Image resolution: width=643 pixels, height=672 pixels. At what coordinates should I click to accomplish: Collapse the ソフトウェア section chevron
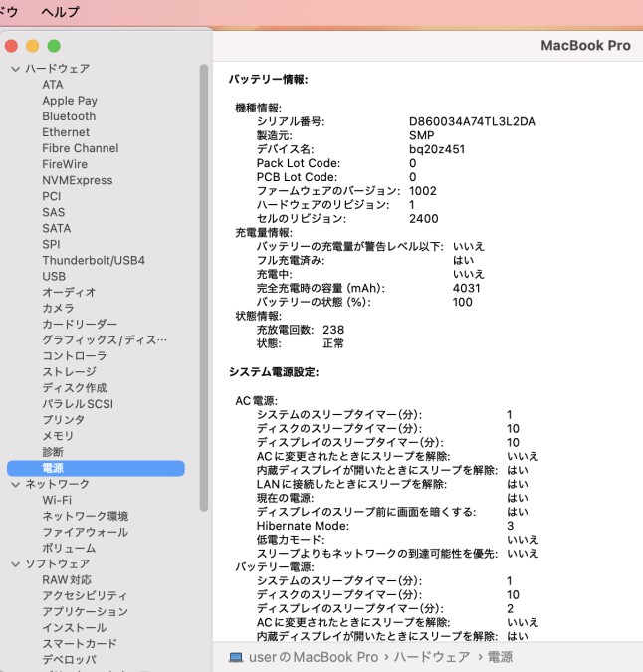point(15,564)
